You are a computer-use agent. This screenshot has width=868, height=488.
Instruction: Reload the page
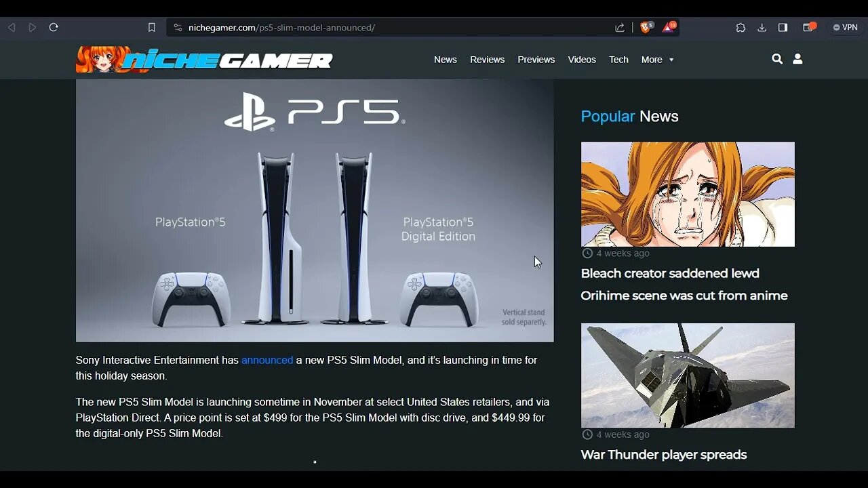click(54, 27)
